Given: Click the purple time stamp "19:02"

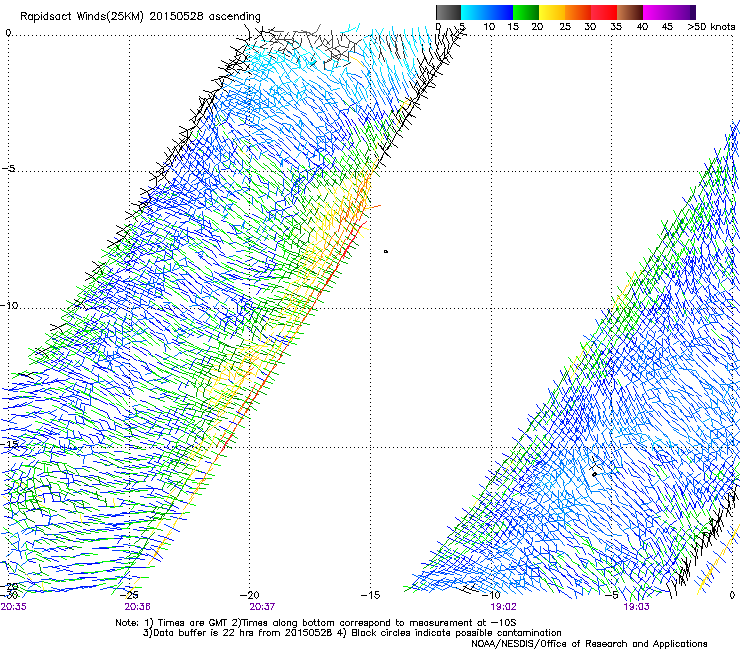Looking at the screenshot, I should (504, 606).
